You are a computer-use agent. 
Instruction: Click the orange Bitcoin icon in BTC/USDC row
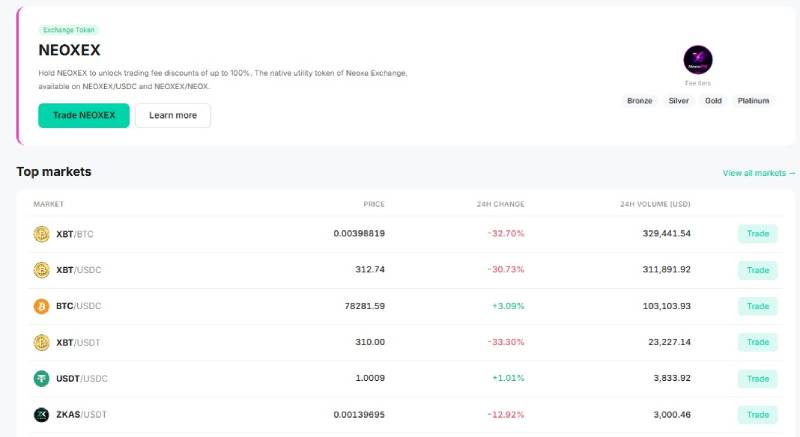point(41,306)
